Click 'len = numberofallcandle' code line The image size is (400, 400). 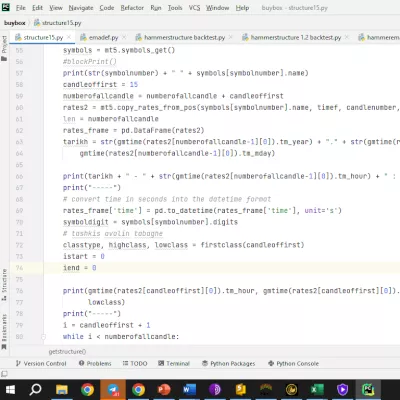(111, 119)
